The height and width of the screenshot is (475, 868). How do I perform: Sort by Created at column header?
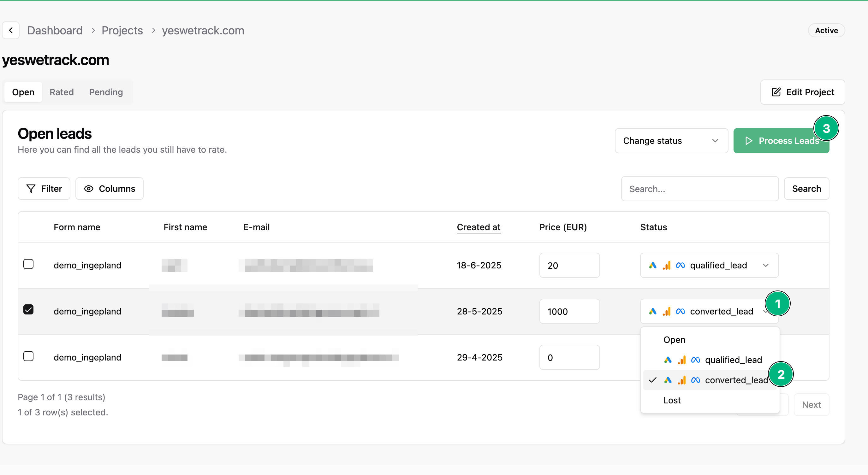(x=479, y=227)
